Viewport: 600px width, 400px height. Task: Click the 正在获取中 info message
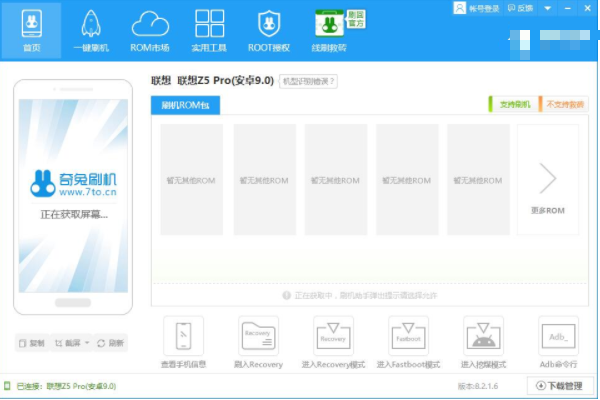point(360,296)
